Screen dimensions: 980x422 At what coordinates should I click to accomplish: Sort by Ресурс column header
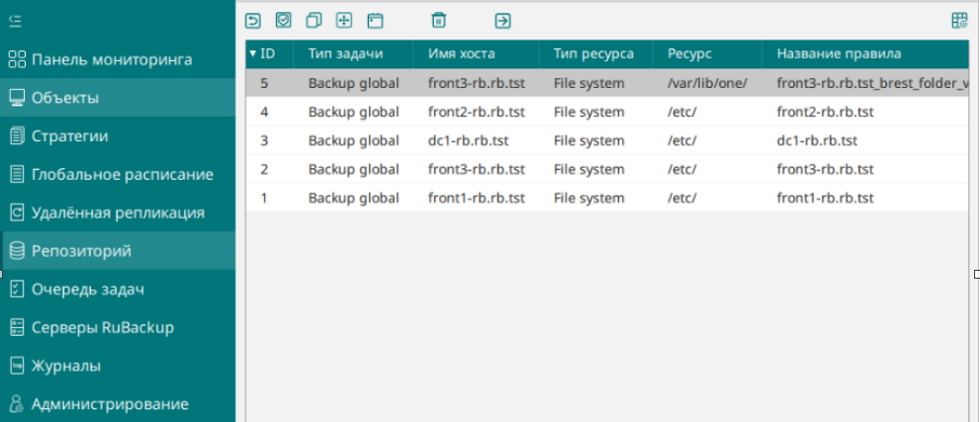click(707, 53)
